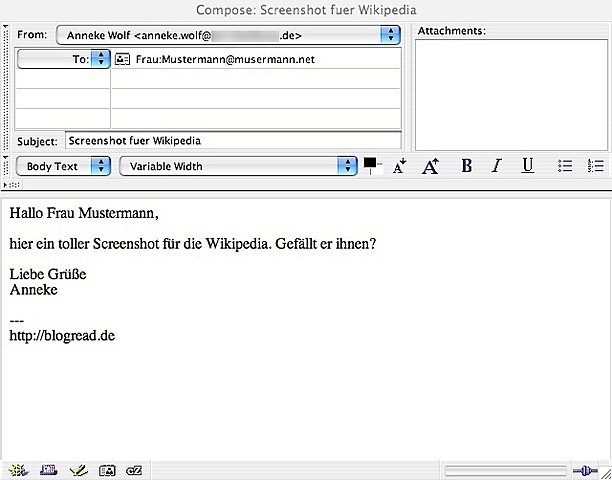Click the 'Compose: Screenshot fuer Wikipedia' title
Viewport: 612px width, 480px height.
tap(306, 10)
